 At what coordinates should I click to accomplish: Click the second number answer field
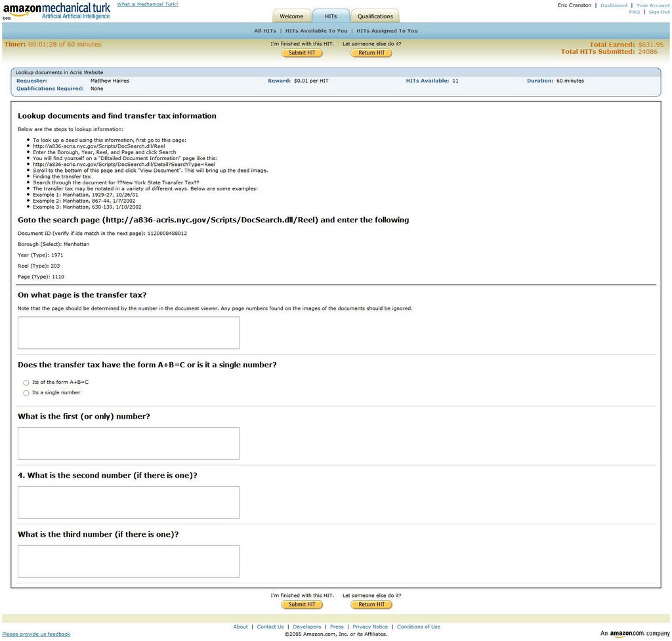129,503
